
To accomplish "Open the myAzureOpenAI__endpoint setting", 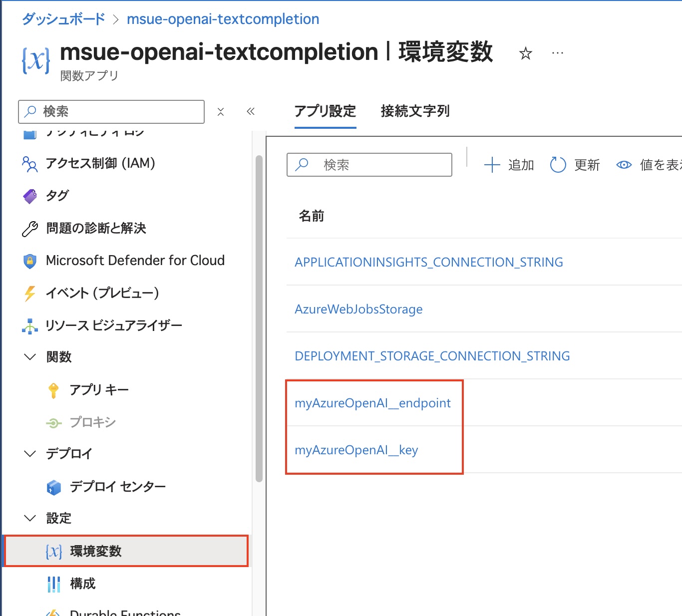I will point(372,403).
